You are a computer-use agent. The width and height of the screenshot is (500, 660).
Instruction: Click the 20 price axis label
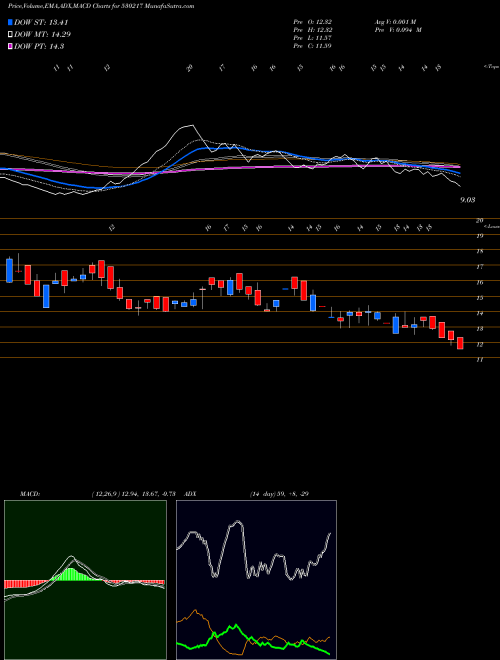pyautogui.click(x=479, y=221)
